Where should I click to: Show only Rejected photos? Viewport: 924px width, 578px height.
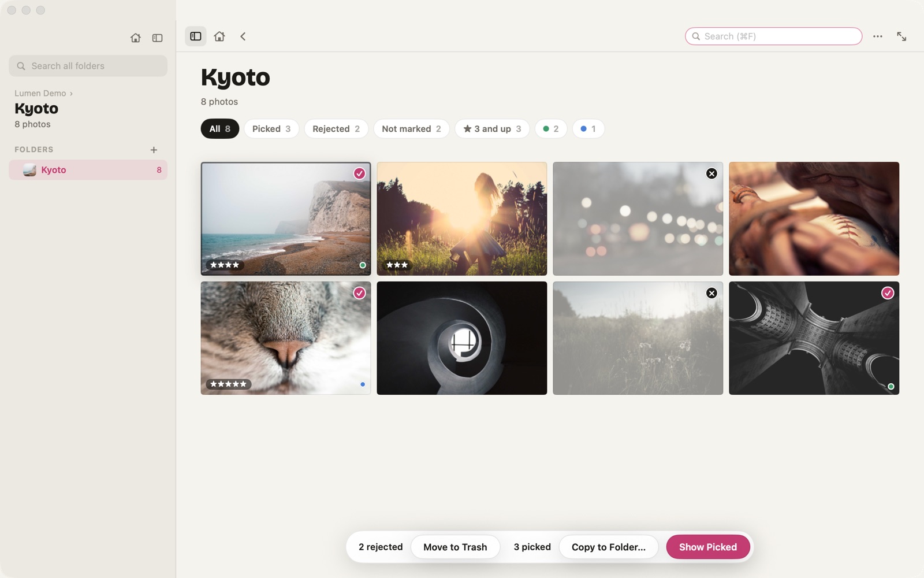(x=336, y=129)
